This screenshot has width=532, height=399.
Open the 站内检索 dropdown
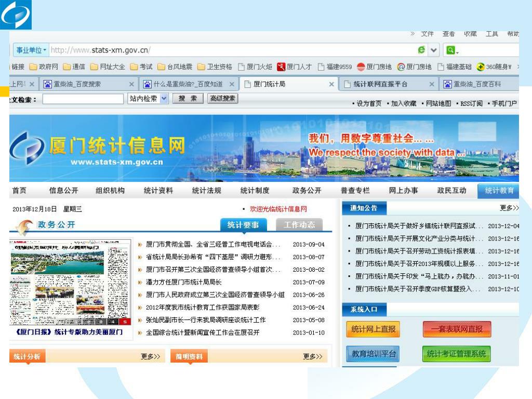coord(148,98)
